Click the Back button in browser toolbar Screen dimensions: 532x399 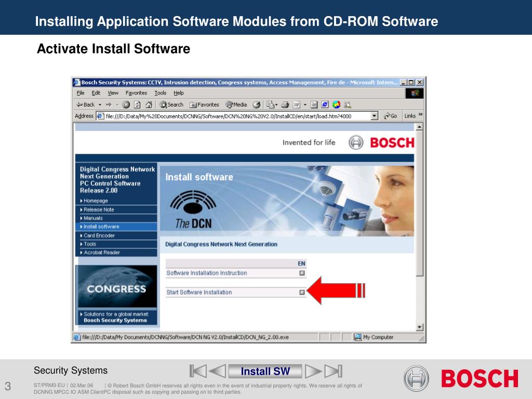pos(86,105)
